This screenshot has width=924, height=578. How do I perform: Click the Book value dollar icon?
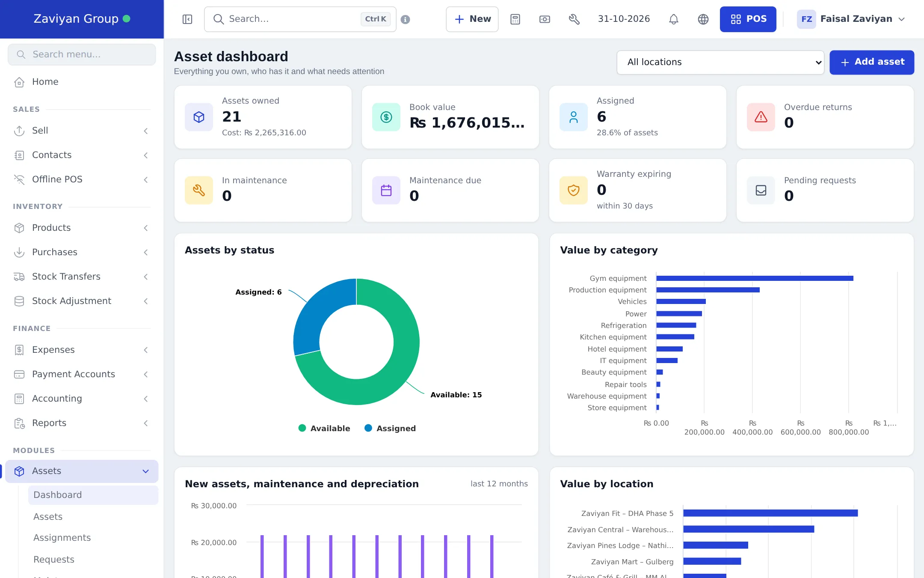(386, 117)
